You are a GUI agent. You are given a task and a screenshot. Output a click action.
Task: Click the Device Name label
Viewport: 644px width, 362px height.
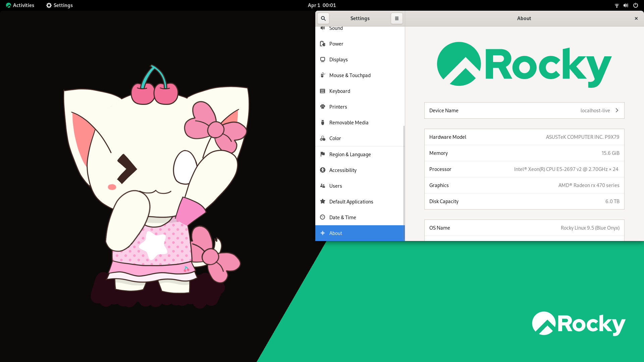click(444, 111)
